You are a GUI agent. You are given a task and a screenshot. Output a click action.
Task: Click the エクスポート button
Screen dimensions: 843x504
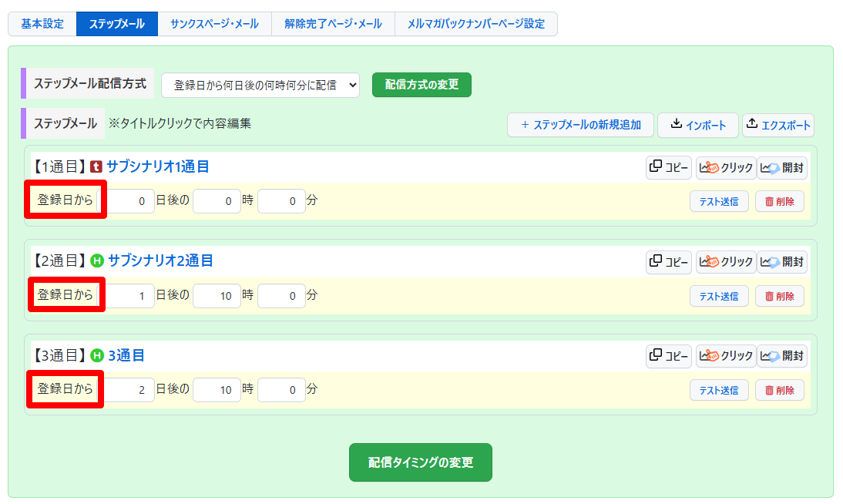tap(778, 125)
